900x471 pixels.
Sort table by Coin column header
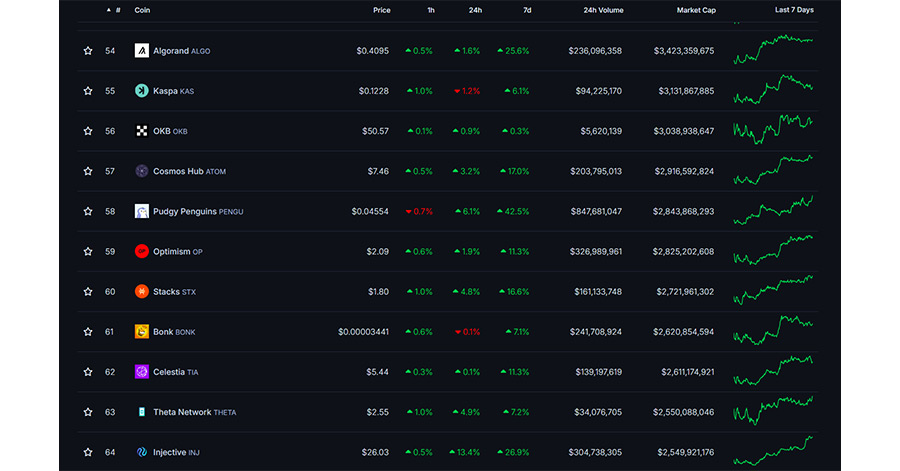coord(142,10)
